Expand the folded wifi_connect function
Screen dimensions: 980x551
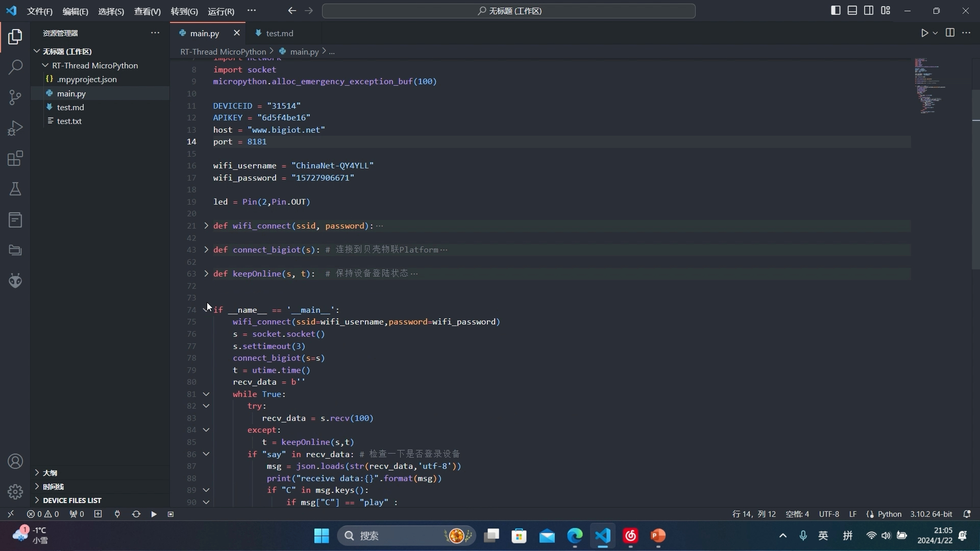(x=206, y=226)
